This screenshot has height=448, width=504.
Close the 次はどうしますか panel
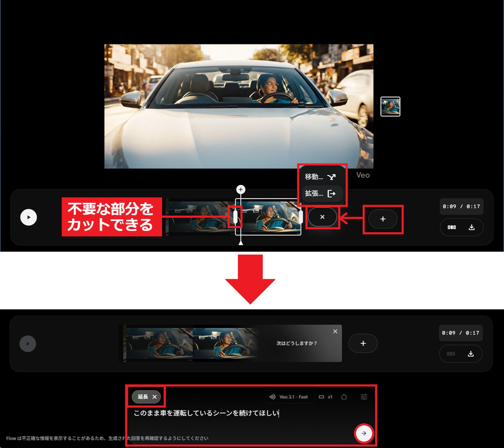pos(335,331)
